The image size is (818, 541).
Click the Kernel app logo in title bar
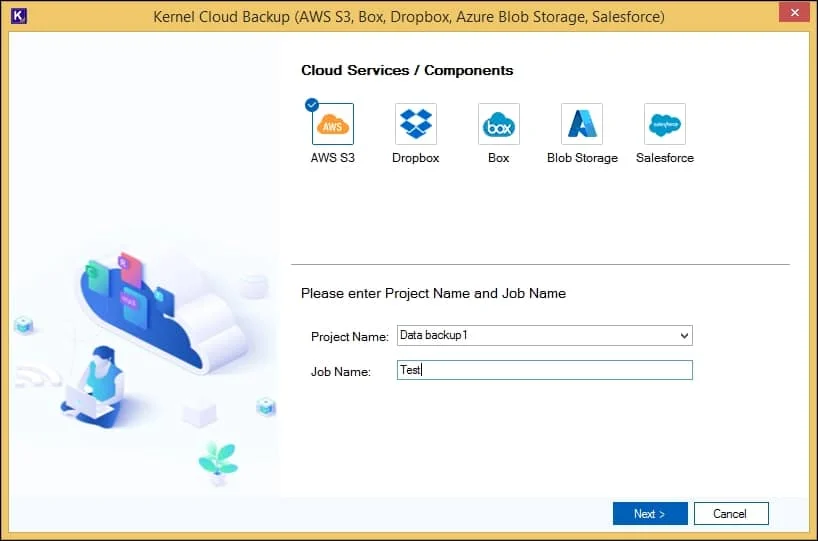19,16
